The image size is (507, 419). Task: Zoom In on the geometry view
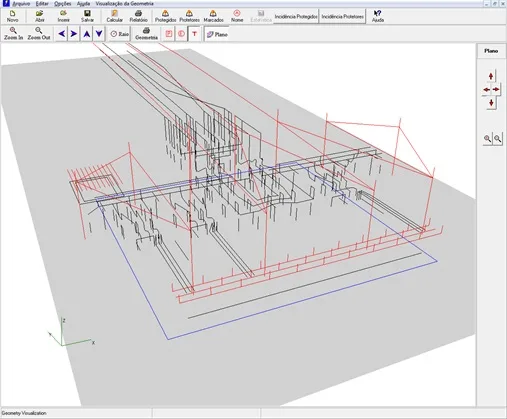click(x=13, y=34)
